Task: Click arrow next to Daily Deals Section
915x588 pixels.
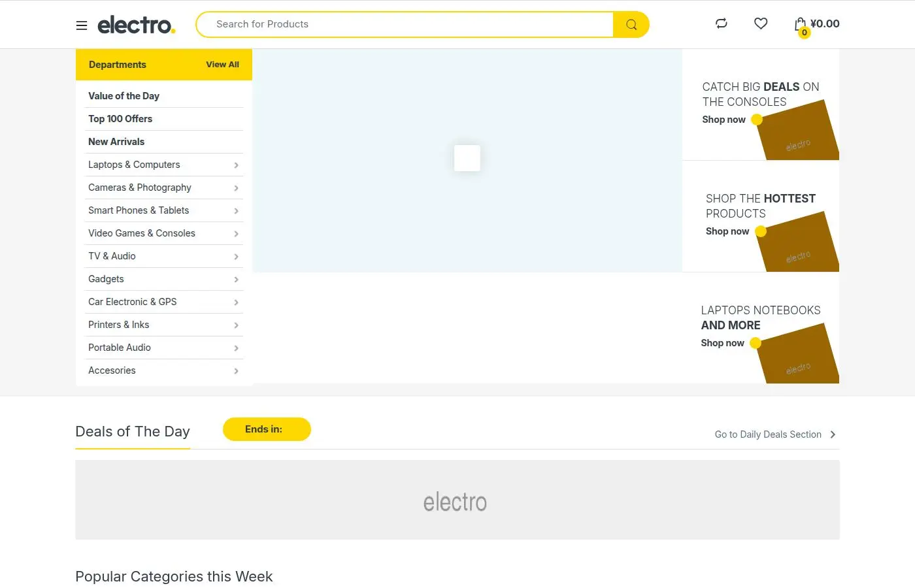Action: [833, 434]
